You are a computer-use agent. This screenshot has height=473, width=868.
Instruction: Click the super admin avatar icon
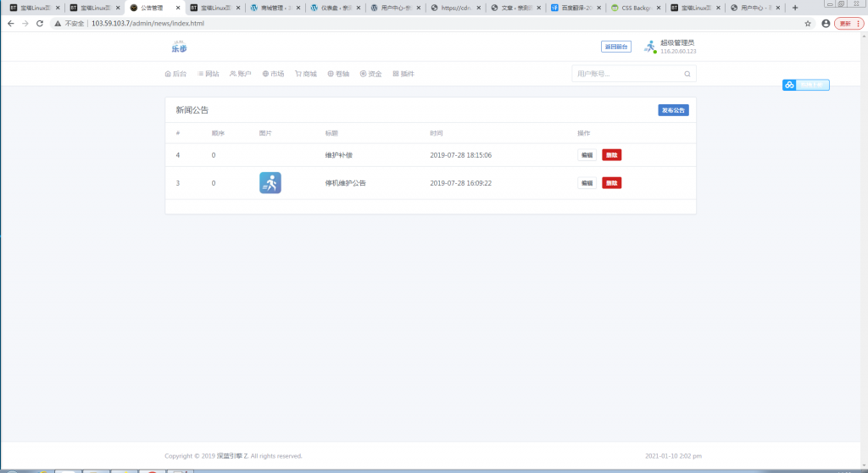click(x=650, y=47)
